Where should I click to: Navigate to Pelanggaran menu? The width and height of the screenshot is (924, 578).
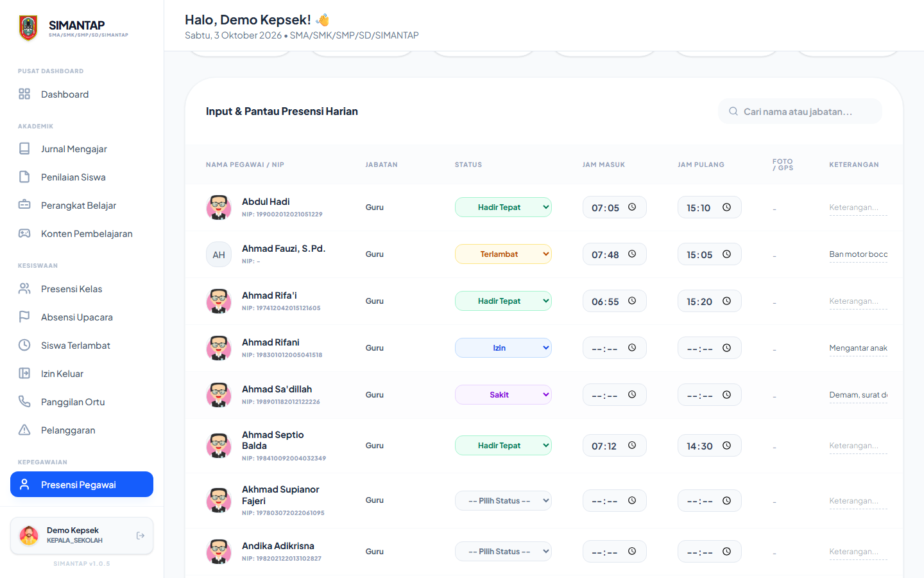pos(81,430)
